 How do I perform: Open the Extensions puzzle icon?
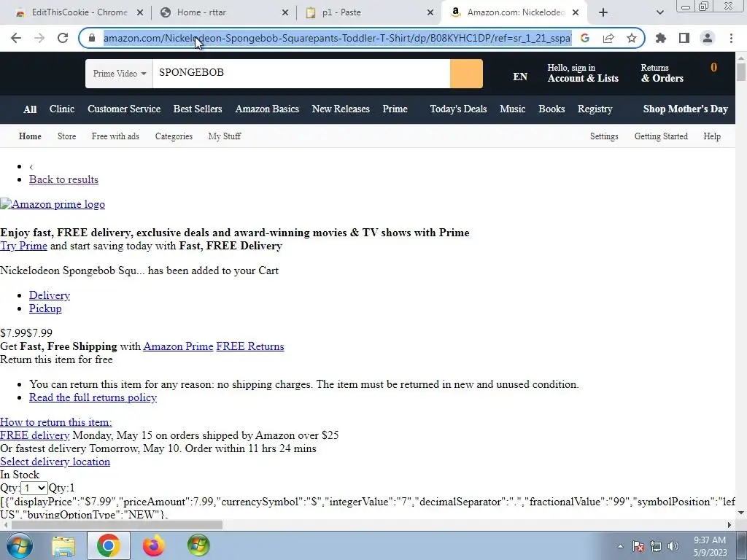coord(661,38)
